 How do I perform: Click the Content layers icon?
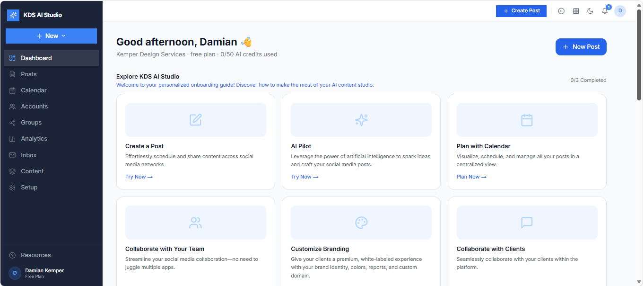click(12, 171)
